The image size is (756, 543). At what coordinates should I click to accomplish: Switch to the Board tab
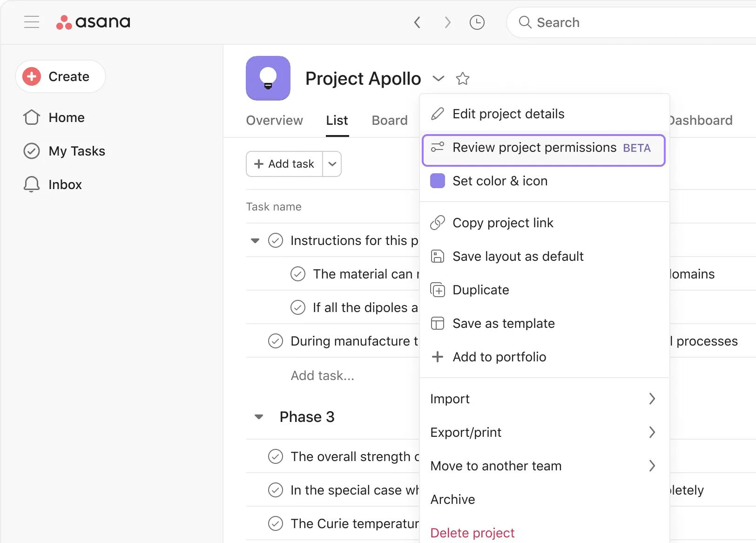tap(389, 120)
